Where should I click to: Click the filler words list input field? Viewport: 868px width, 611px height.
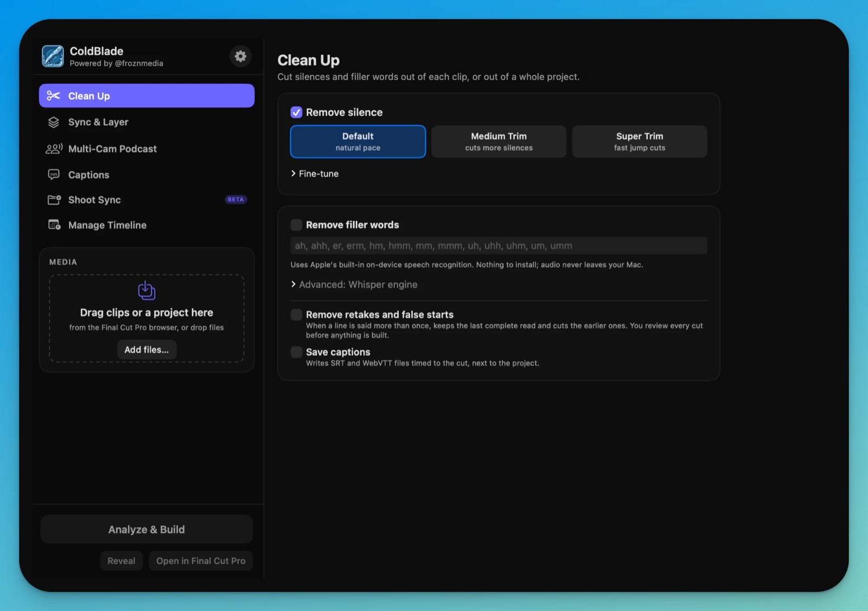tap(499, 245)
